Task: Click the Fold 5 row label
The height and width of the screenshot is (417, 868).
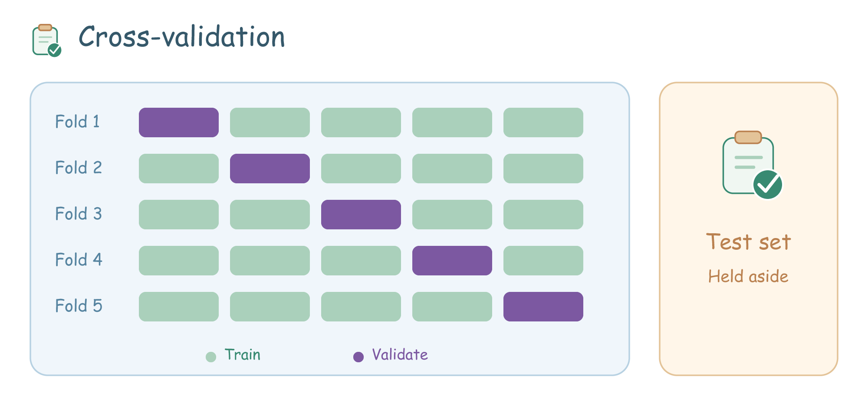Action: click(x=79, y=306)
